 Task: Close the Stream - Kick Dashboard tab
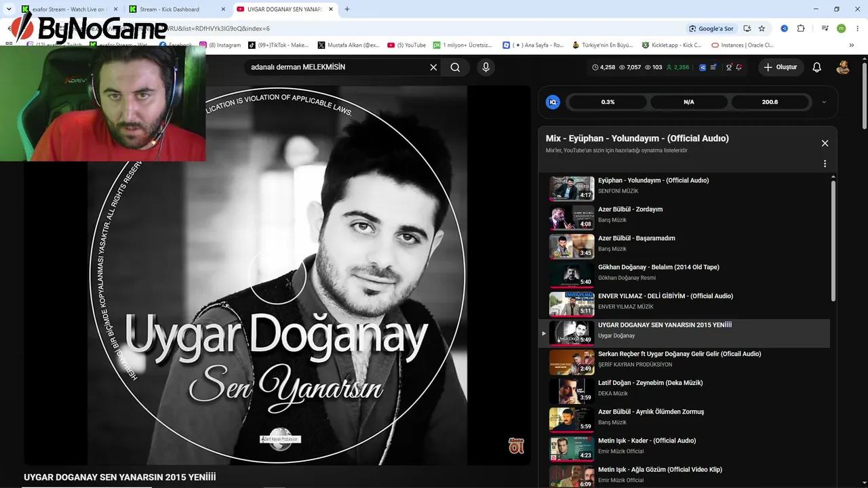point(223,9)
